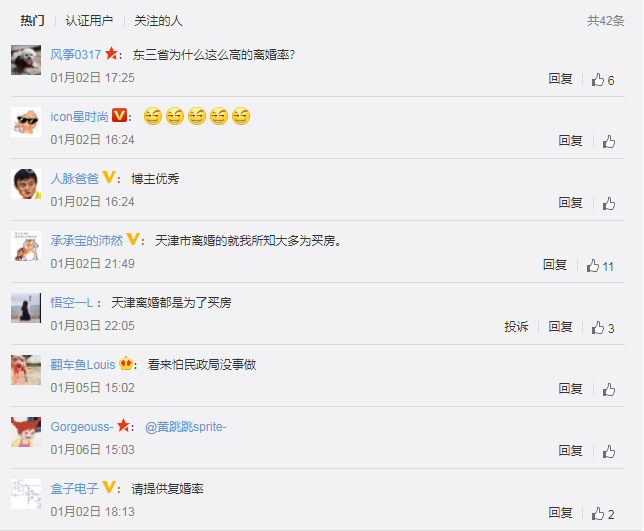
Task: Open 翻车鱼Louis's user profile name
Action: pos(83,365)
